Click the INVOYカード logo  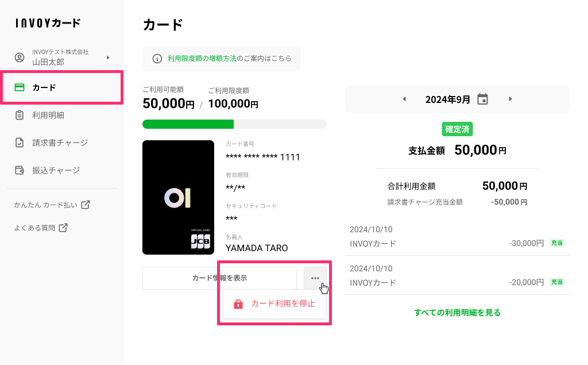tap(48, 23)
